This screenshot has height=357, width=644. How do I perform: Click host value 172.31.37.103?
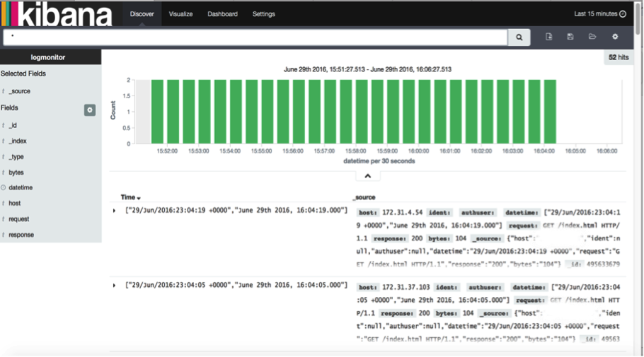coord(406,287)
